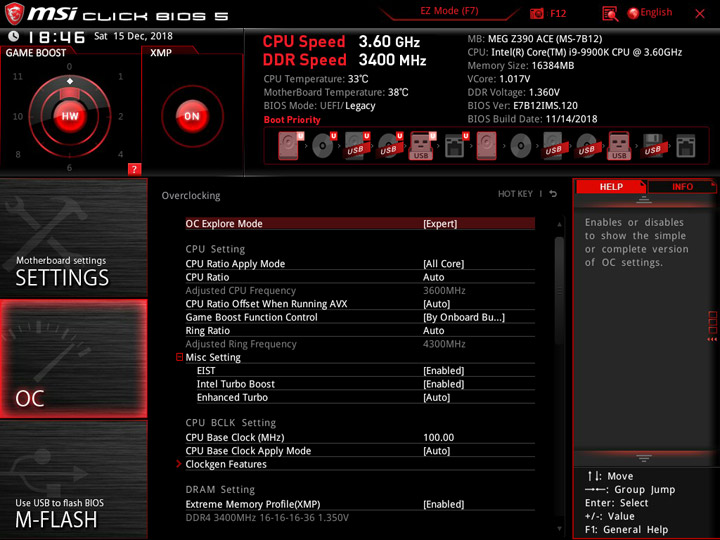Viewport: 720px width, 540px height.
Task: Toggle Intel Turbo Boost Enabled value
Action: click(x=444, y=384)
